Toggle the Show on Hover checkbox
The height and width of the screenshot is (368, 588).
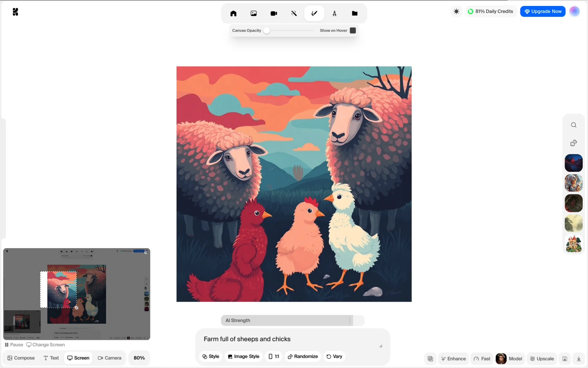353,30
